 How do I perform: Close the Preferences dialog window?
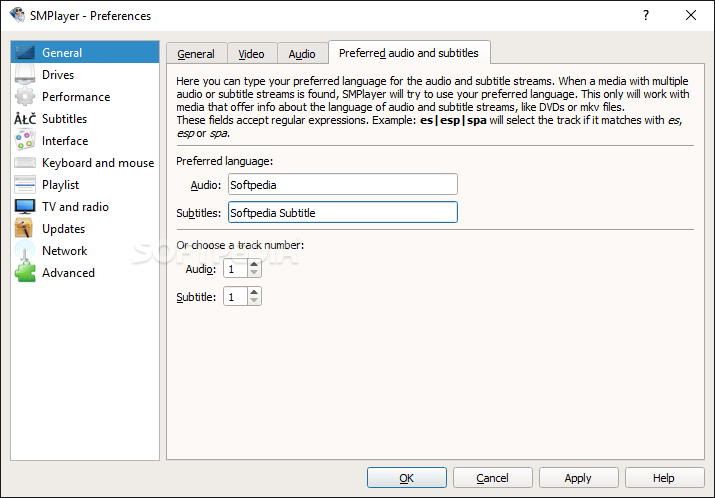pyautogui.click(x=691, y=15)
